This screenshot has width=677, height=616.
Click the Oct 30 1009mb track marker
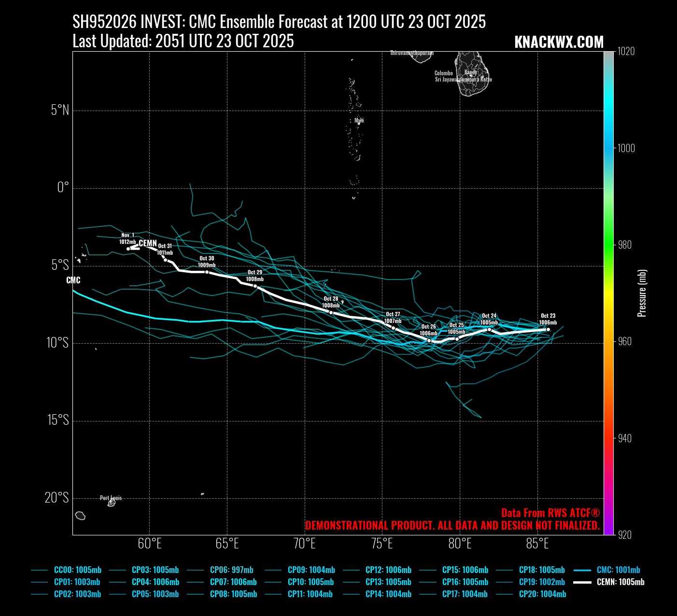[207, 272]
